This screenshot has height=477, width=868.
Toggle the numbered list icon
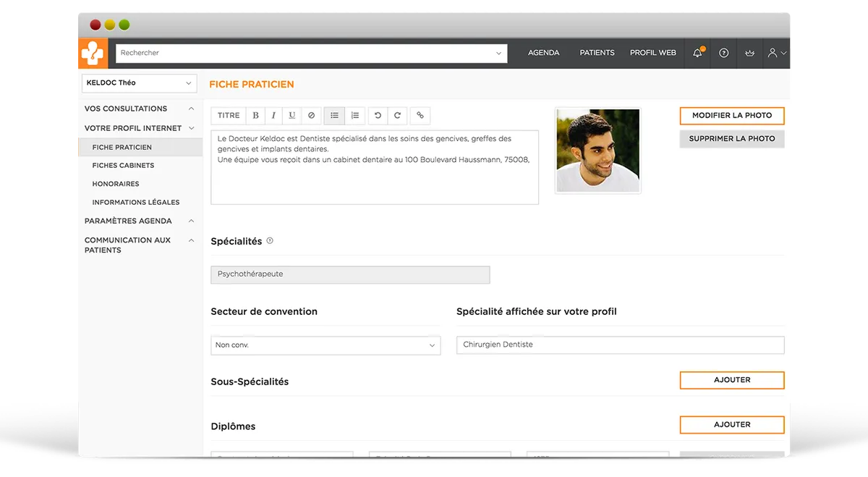pos(354,115)
